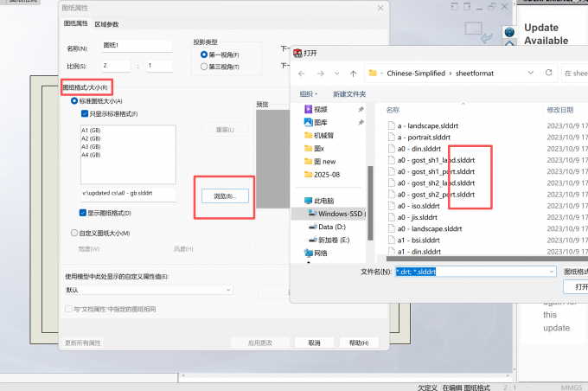Open the 图库 folder in the navigation pane
The image size is (588, 391).
321,122
